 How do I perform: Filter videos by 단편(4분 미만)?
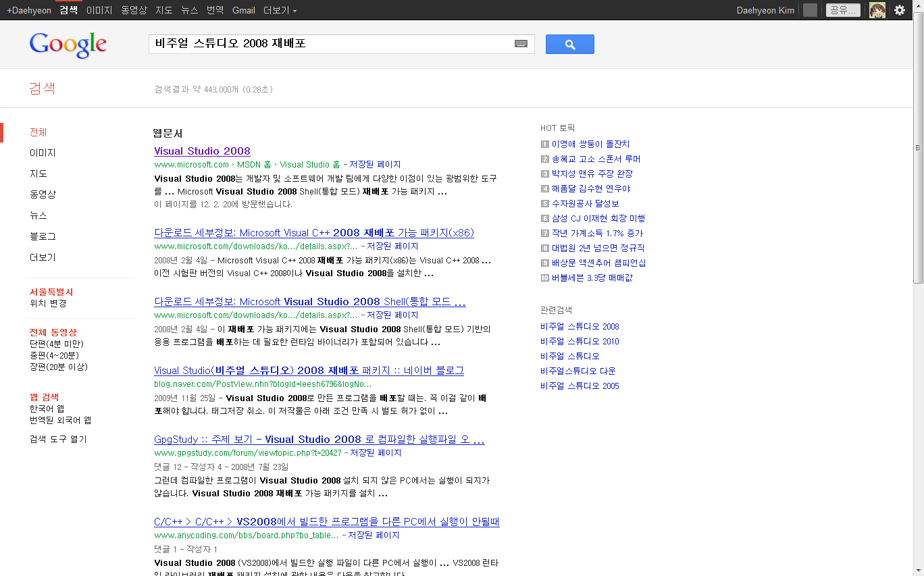pyautogui.click(x=57, y=344)
